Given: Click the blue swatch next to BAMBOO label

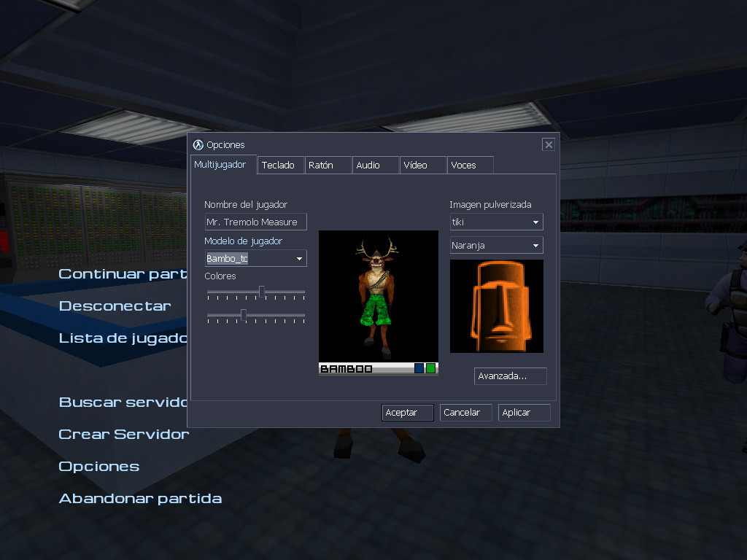Looking at the screenshot, I should [419, 368].
